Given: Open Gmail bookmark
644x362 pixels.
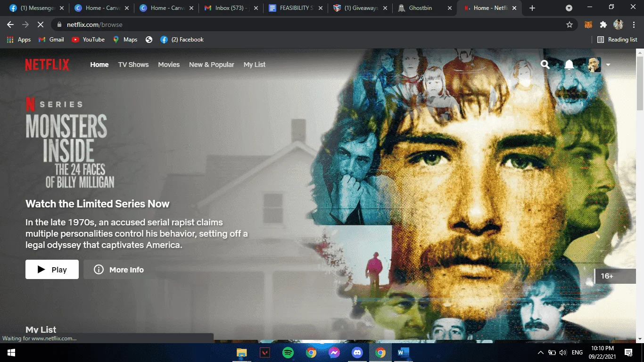Looking at the screenshot, I should pyautogui.click(x=51, y=40).
